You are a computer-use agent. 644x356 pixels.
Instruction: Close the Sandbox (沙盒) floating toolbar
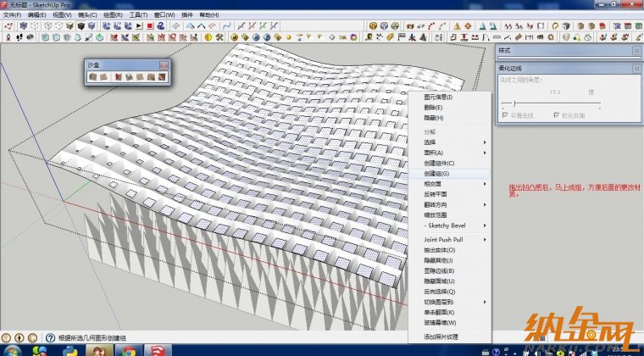163,64
